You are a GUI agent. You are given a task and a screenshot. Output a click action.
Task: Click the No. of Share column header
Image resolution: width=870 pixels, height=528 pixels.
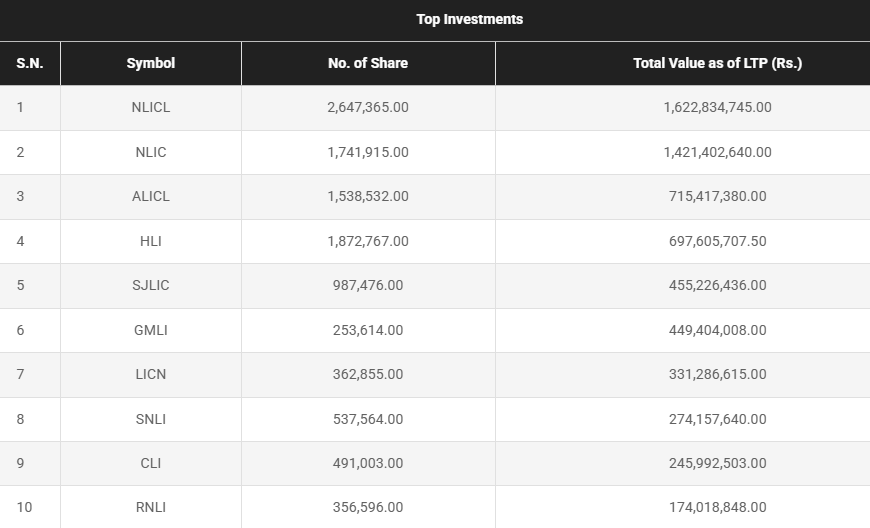click(x=368, y=63)
